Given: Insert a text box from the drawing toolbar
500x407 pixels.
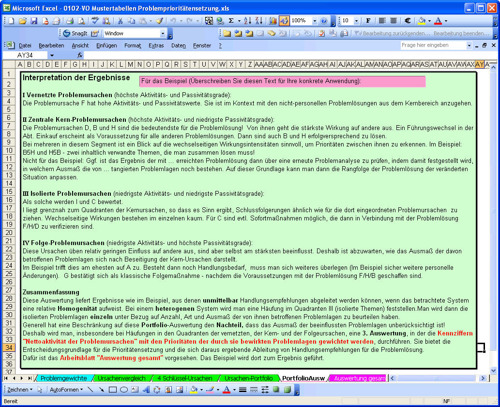Looking at the screenshot, I should 135,390.
